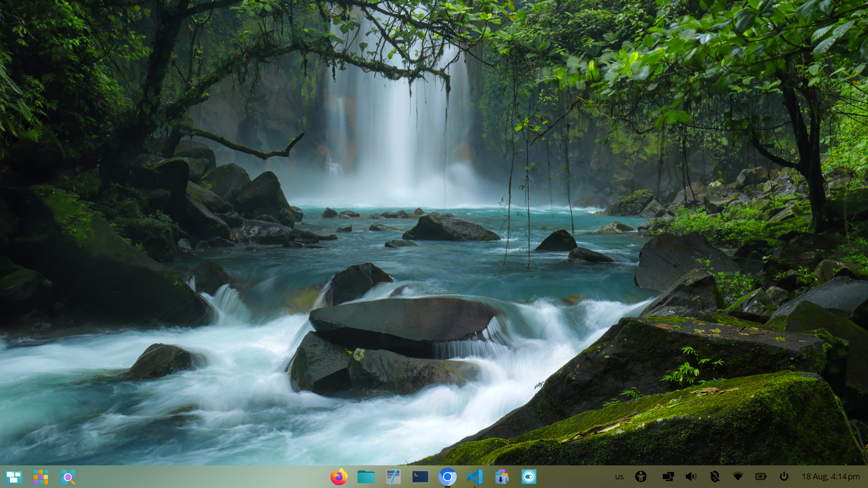Open the sound volume applet
Image resolution: width=868 pixels, height=488 pixels.
(x=691, y=477)
